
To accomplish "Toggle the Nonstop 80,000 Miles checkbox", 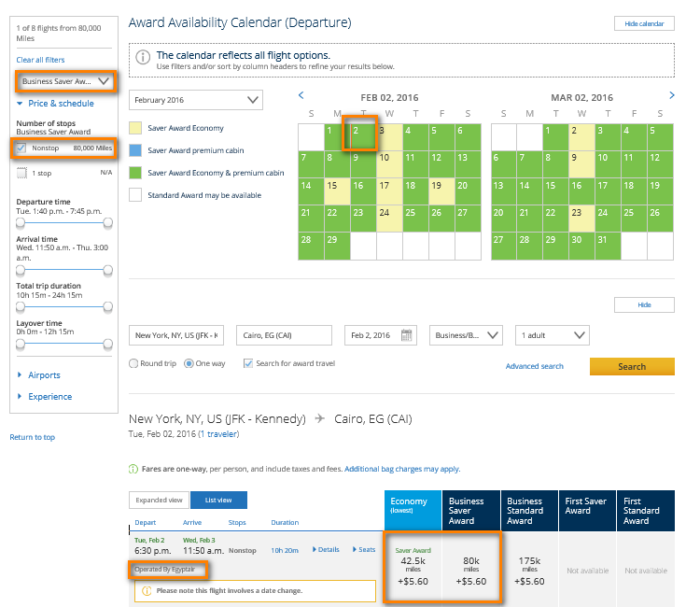I will (x=21, y=148).
